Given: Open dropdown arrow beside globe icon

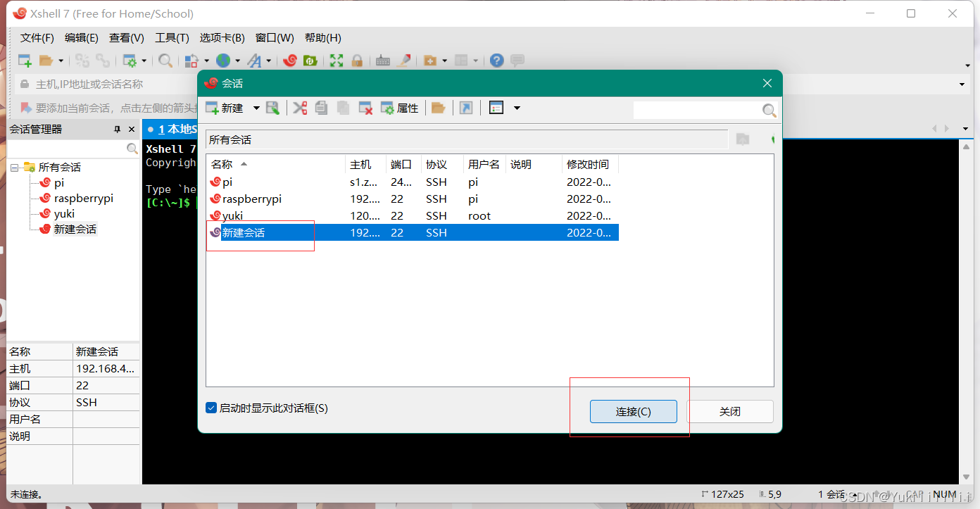Looking at the screenshot, I should tap(237, 61).
